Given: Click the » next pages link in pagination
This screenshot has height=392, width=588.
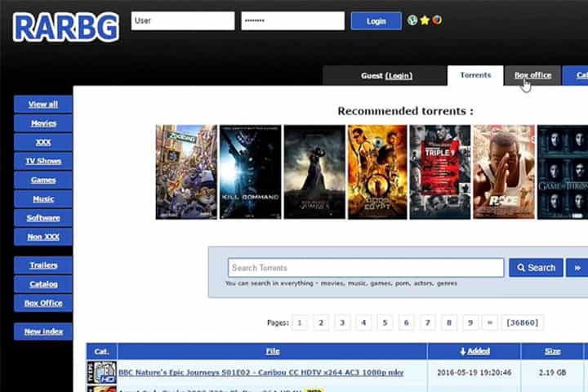Looking at the screenshot, I should [x=490, y=323].
